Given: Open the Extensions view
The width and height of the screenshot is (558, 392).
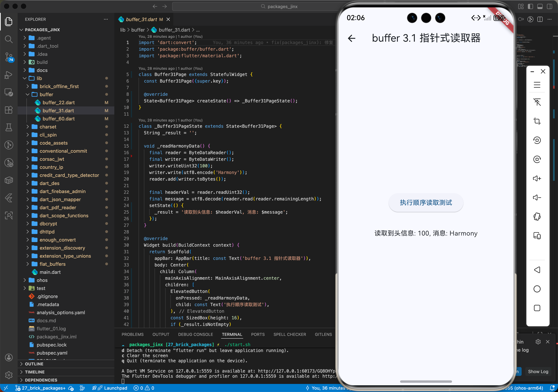Looking at the screenshot, I should pyautogui.click(x=9, y=110).
